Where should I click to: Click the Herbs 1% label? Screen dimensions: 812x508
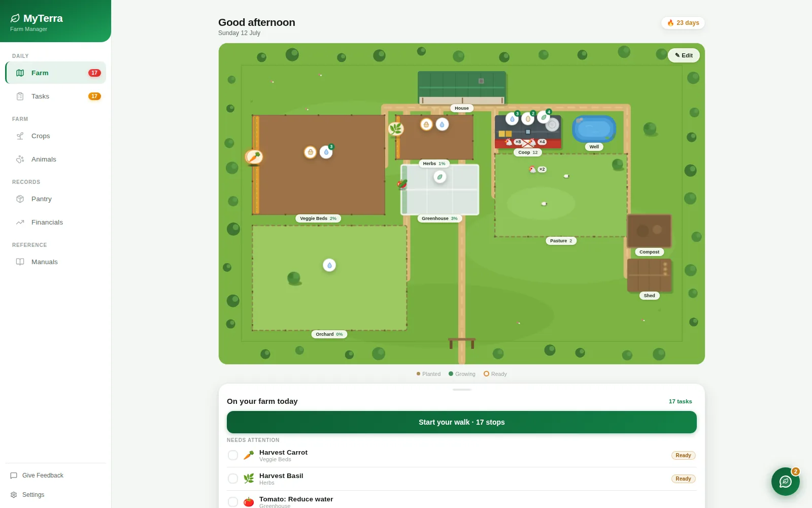pos(434,164)
